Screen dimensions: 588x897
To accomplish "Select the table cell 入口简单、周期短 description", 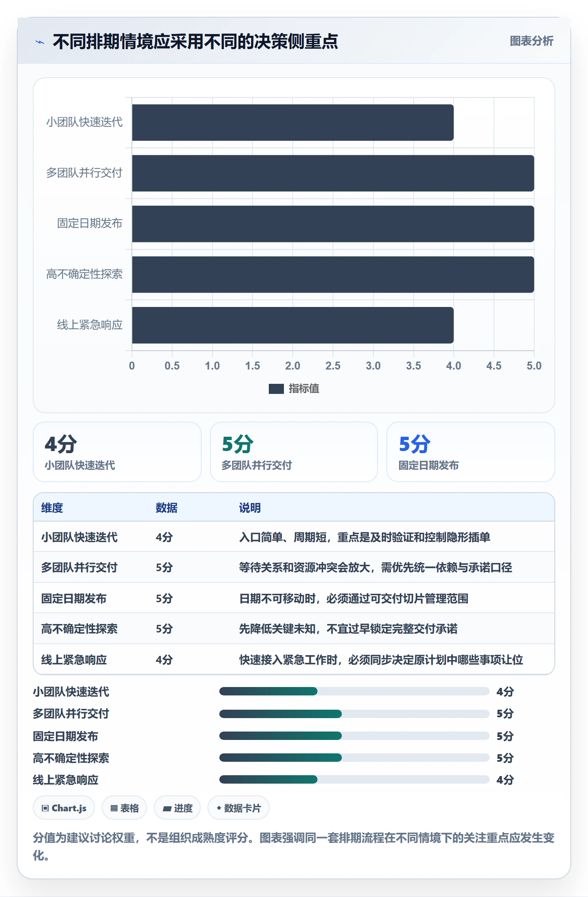I will 365,537.
